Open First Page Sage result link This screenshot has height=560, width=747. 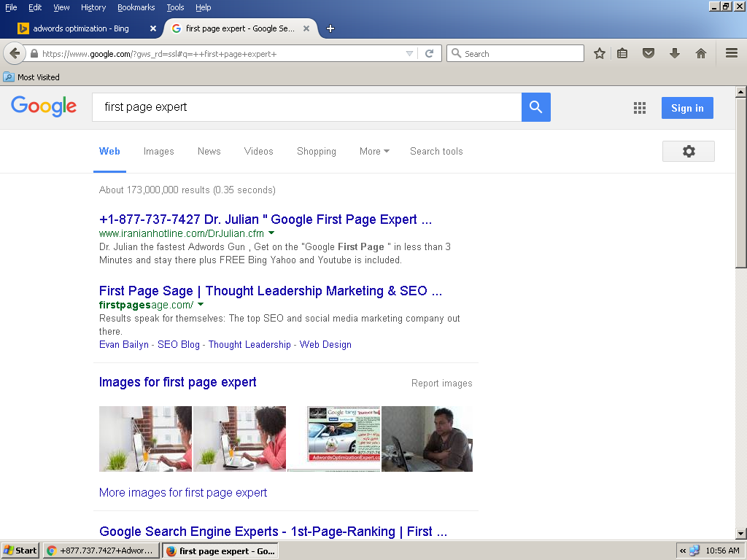tap(271, 291)
